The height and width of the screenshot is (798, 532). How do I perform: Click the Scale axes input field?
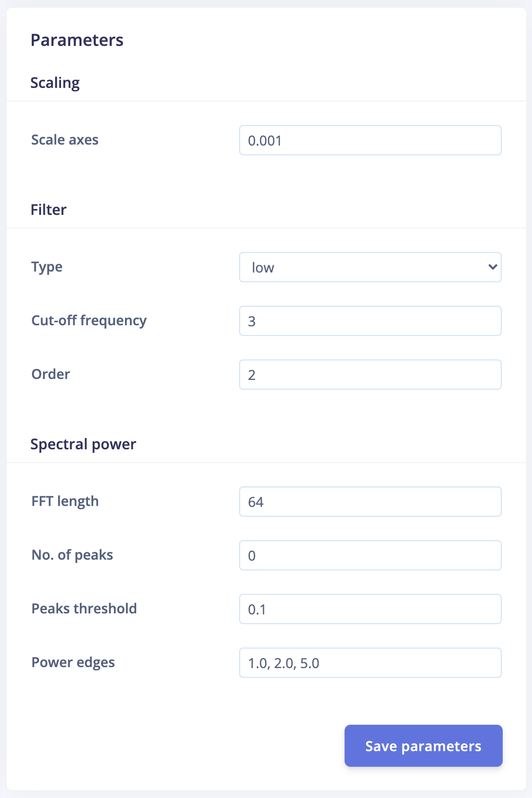tap(370, 140)
